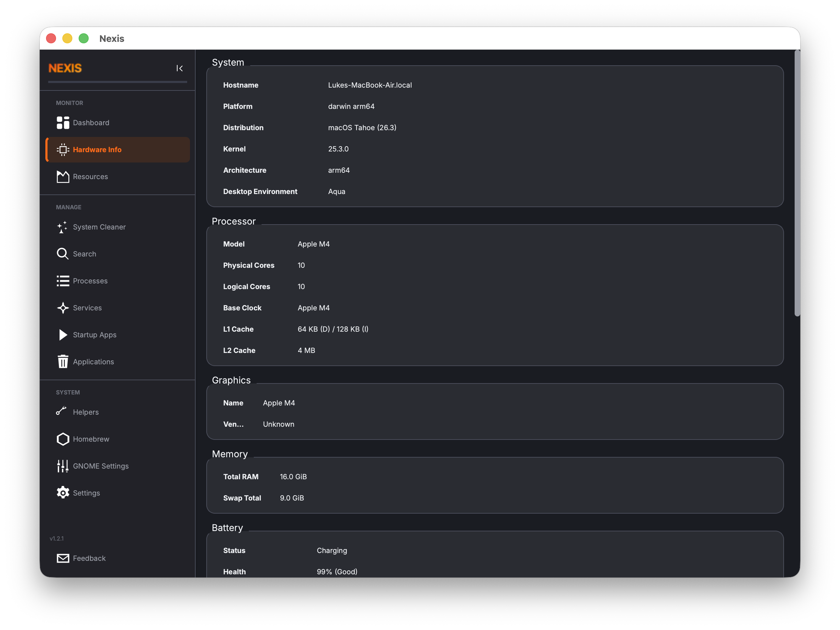The height and width of the screenshot is (630, 840).
Task: Click the Homebrew hexagon icon
Action: point(63,439)
